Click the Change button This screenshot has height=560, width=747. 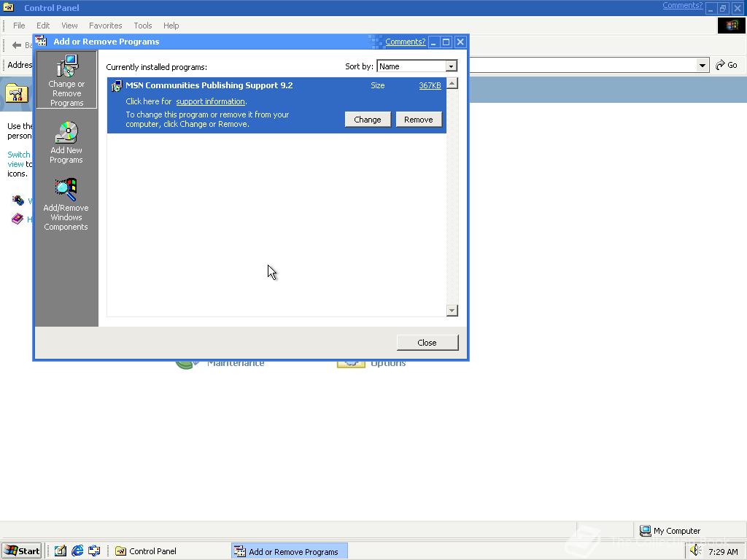368,120
